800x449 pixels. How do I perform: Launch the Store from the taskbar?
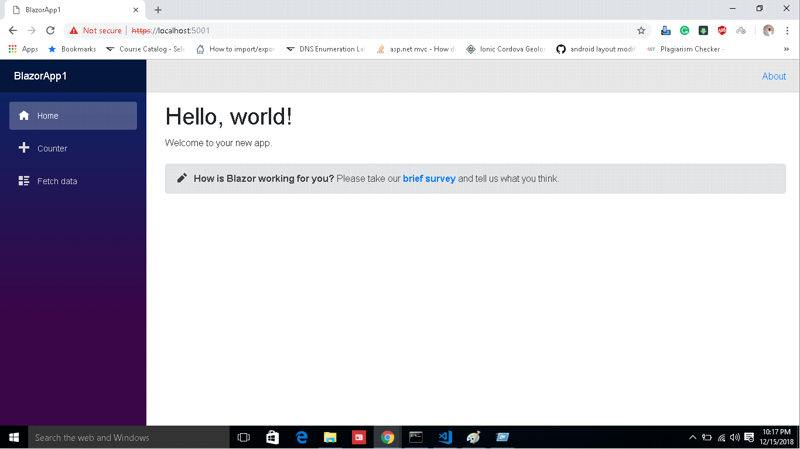(x=272, y=437)
